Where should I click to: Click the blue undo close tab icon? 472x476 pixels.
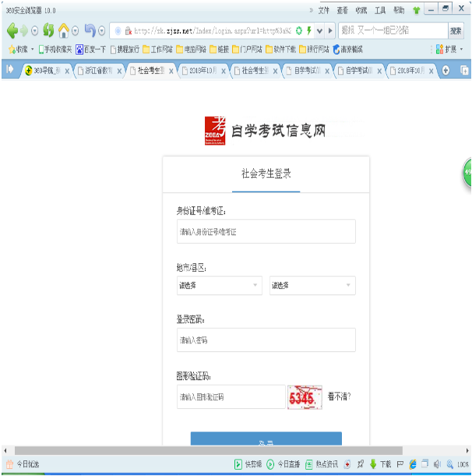90,31
